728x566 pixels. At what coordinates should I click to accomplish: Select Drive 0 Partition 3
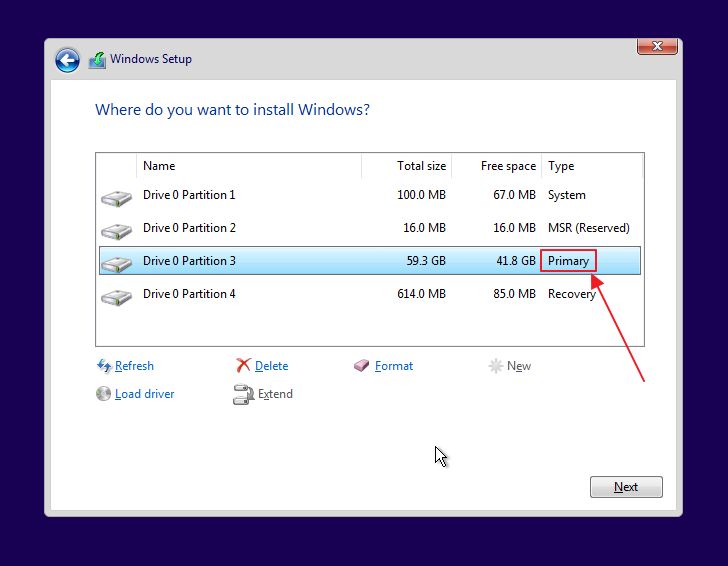(x=370, y=260)
